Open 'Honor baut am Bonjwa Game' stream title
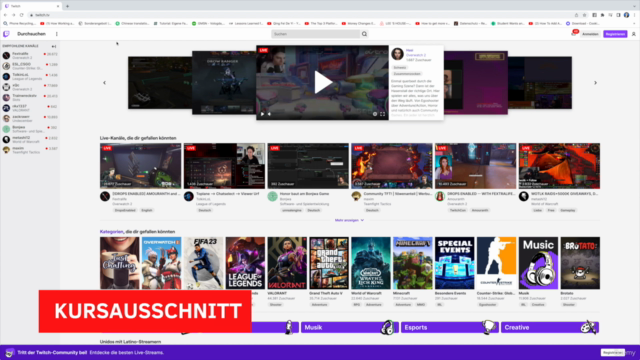Screen dimensions: 640x360 pyautogui.click(x=304, y=194)
